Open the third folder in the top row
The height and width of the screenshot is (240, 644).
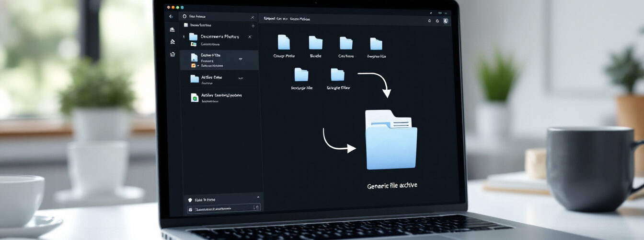point(346,43)
